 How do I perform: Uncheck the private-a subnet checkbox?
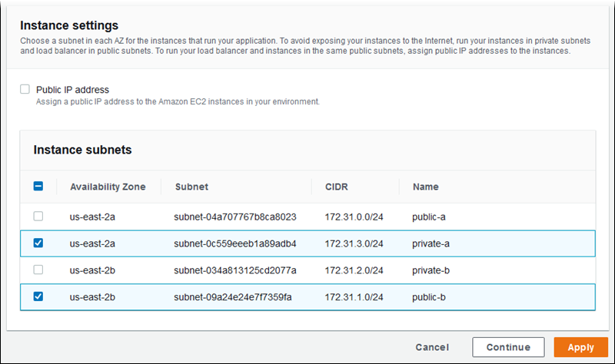pyautogui.click(x=38, y=243)
